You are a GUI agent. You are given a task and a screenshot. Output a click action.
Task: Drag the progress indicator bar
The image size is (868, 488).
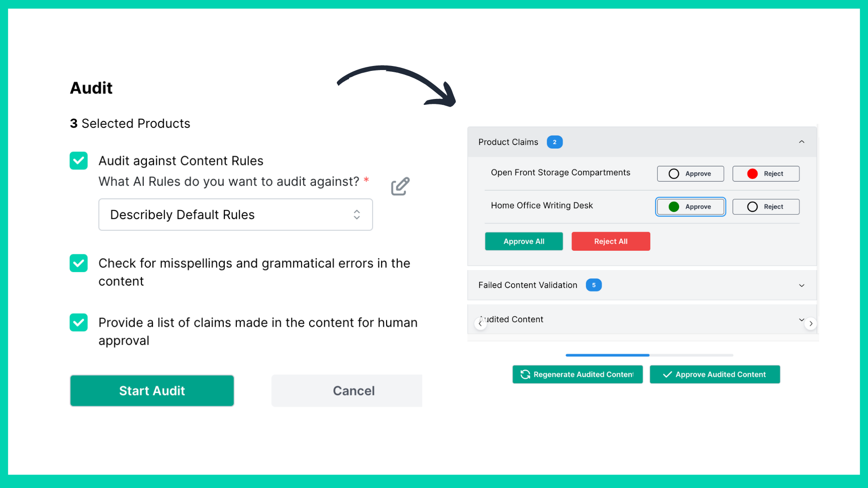point(649,355)
